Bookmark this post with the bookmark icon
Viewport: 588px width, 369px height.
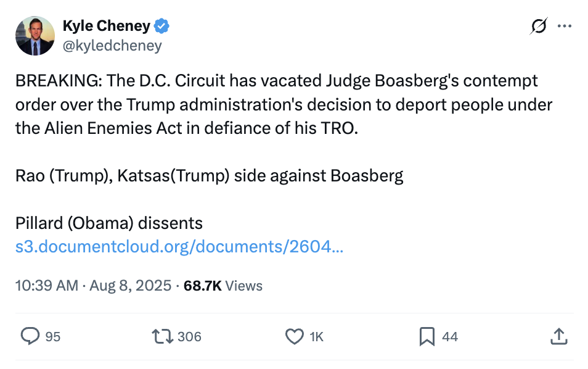point(427,336)
